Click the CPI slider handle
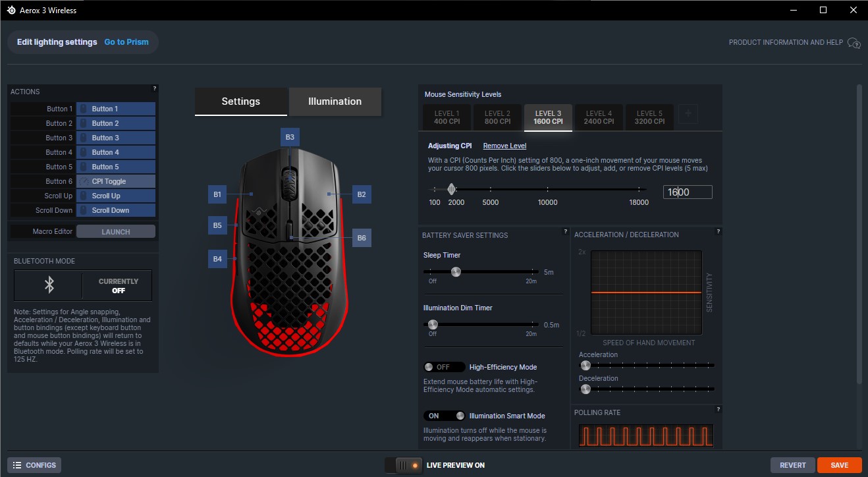The image size is (868, 477). tap(451, 189)
